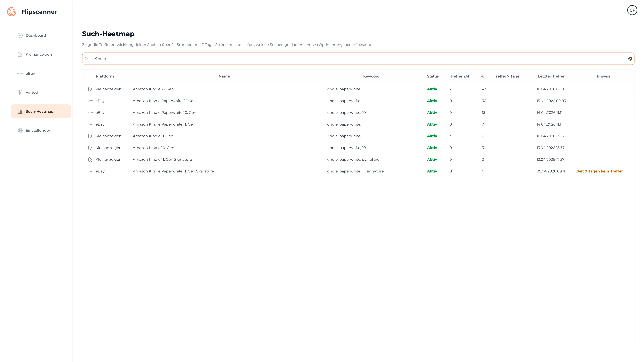This screenshot has height=362, width=644.
Task: Click the Dashboard gauge icon
Action: pyautogui.click(x=20, y=35)
